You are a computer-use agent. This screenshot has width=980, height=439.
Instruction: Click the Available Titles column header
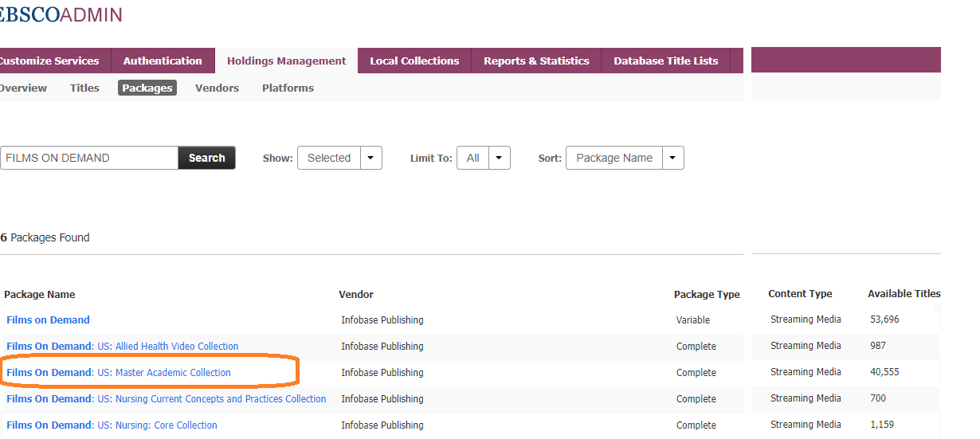click(904, 293)
